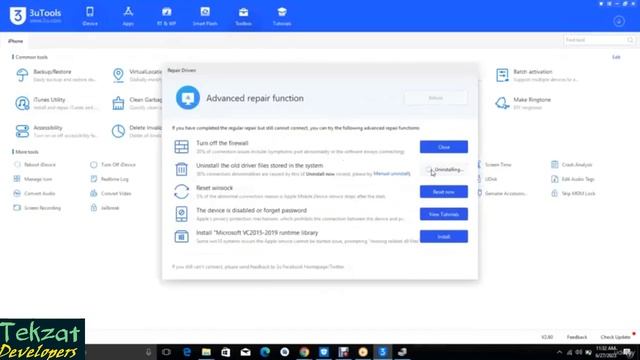
Task: Click the Find tool search field
Action: coord(599,40)
